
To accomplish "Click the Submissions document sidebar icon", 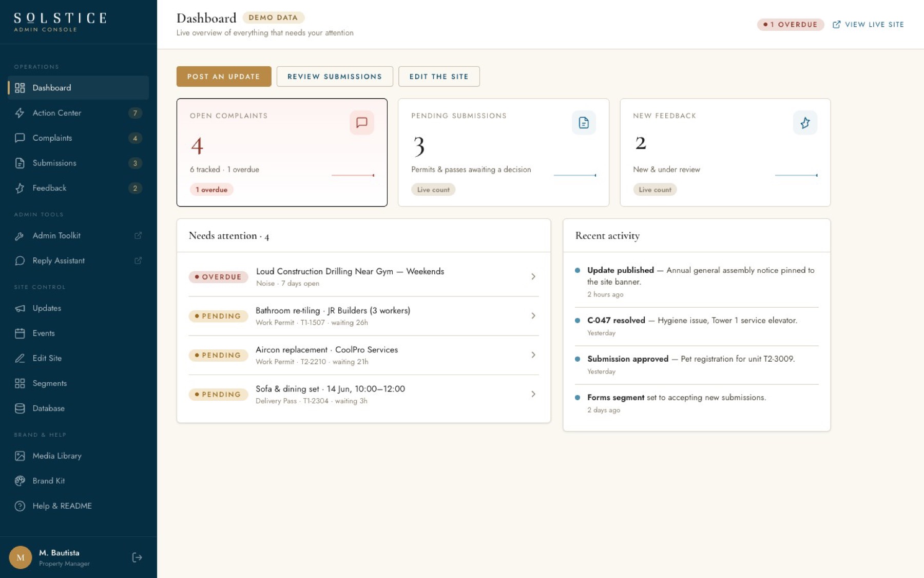I will coord(20,163).
